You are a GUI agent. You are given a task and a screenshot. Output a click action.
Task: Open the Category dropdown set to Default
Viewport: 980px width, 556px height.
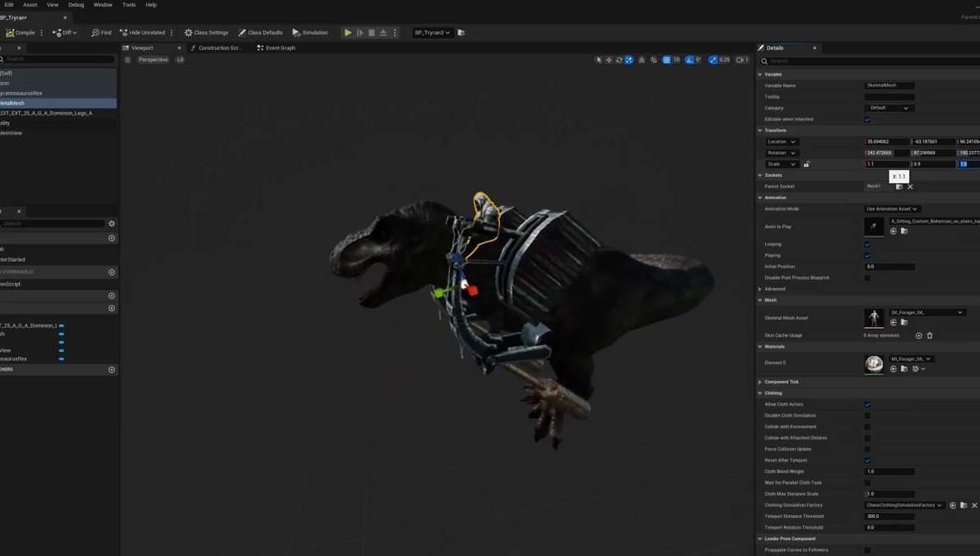point(889,108)
